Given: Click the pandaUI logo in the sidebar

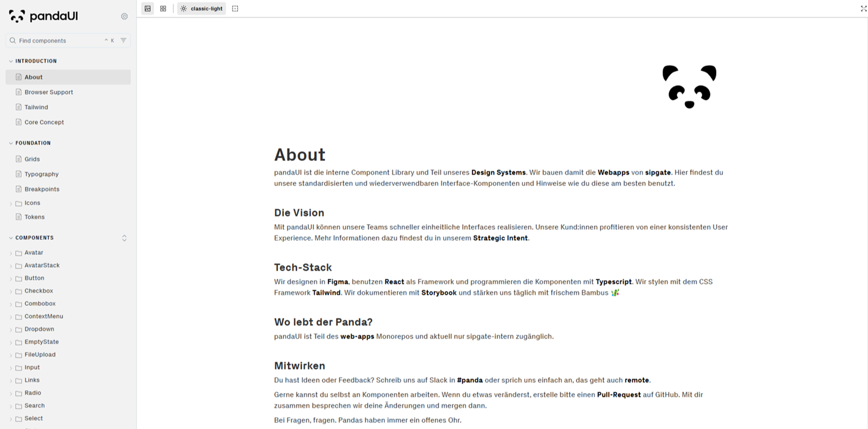Looking at the screenshot, I should click(43, 16).
